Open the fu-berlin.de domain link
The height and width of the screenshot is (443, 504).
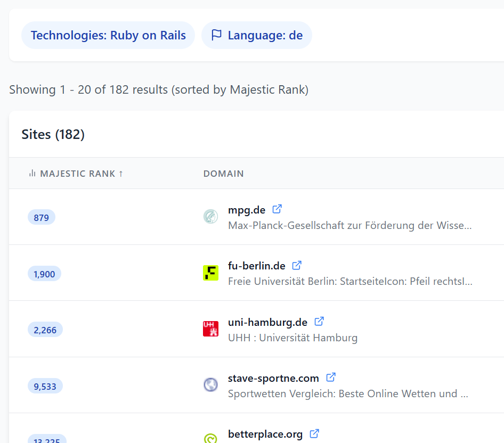pos(256,266)
